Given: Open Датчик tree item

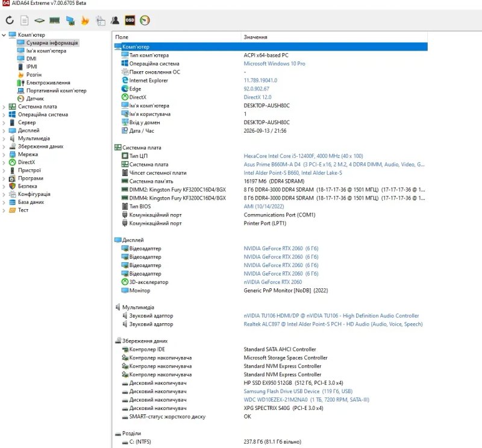Looking at the screenshot, I should pyautogui.click(x=35, y=99).
